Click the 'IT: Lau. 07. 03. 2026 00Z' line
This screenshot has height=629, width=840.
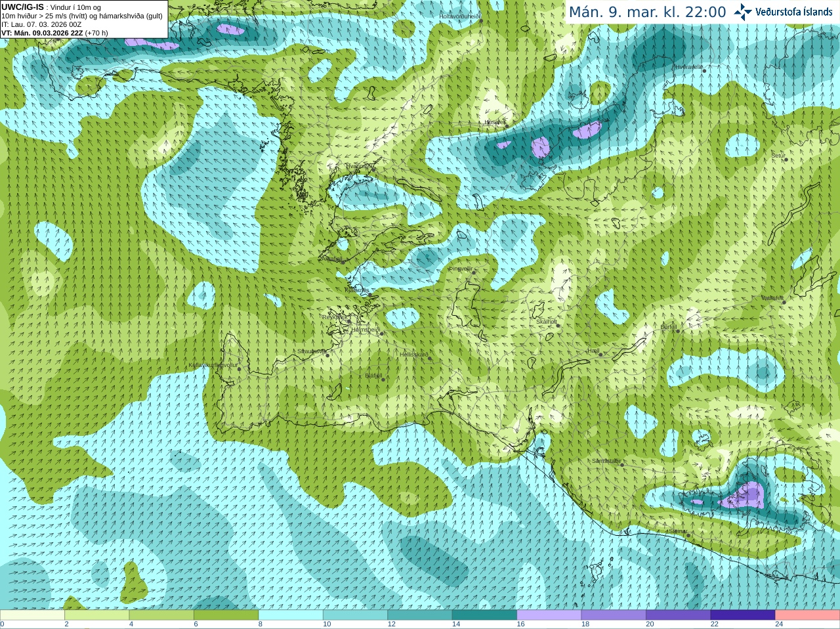41,24
